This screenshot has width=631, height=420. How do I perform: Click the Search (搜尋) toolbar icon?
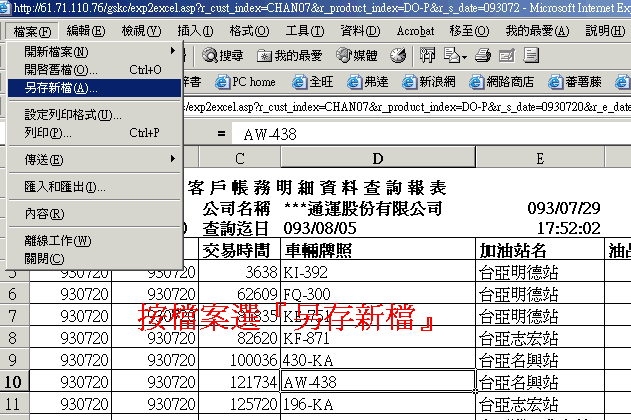(x=223, y=55)
